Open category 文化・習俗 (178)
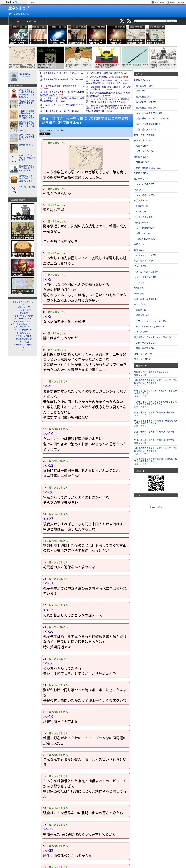The image size is (186, 868). click(142, 359)
